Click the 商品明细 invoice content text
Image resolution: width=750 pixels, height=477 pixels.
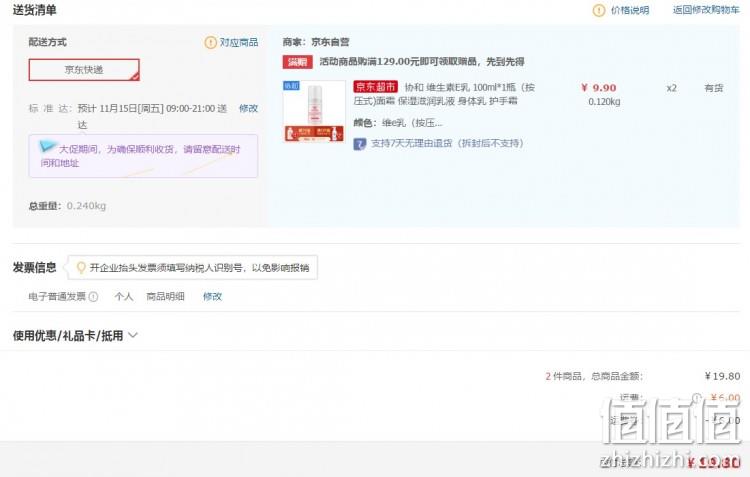click(x=165, y=297)
